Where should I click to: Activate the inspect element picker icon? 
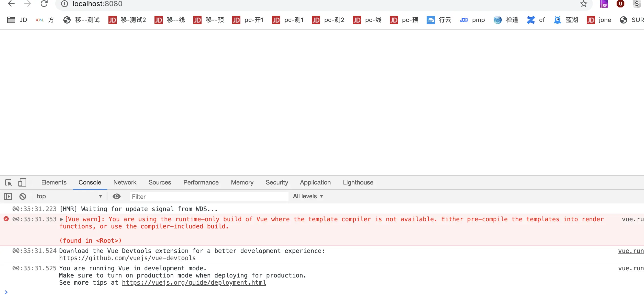coord(8,182)
